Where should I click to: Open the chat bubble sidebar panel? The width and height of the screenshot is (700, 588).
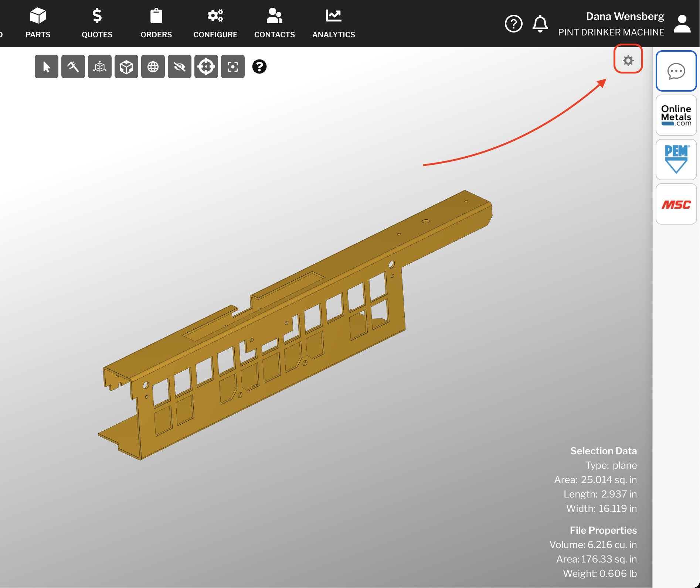[676, 71]
